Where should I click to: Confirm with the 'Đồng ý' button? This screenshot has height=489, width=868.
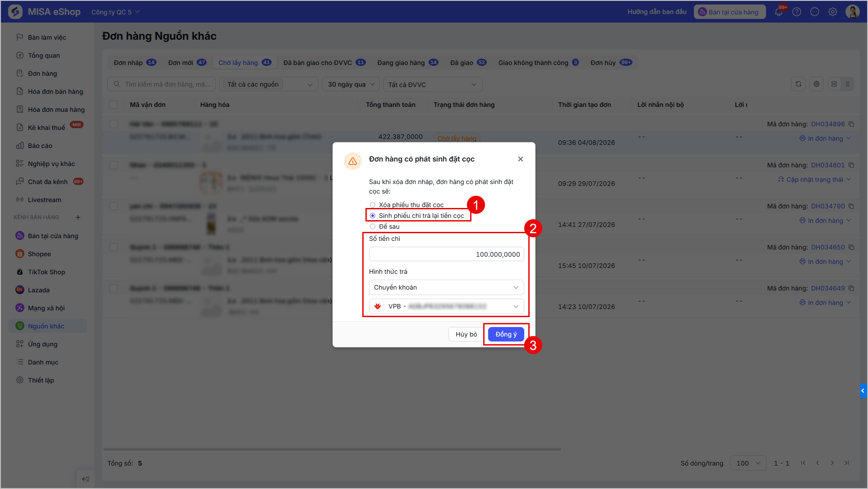(x=506, y=334)
